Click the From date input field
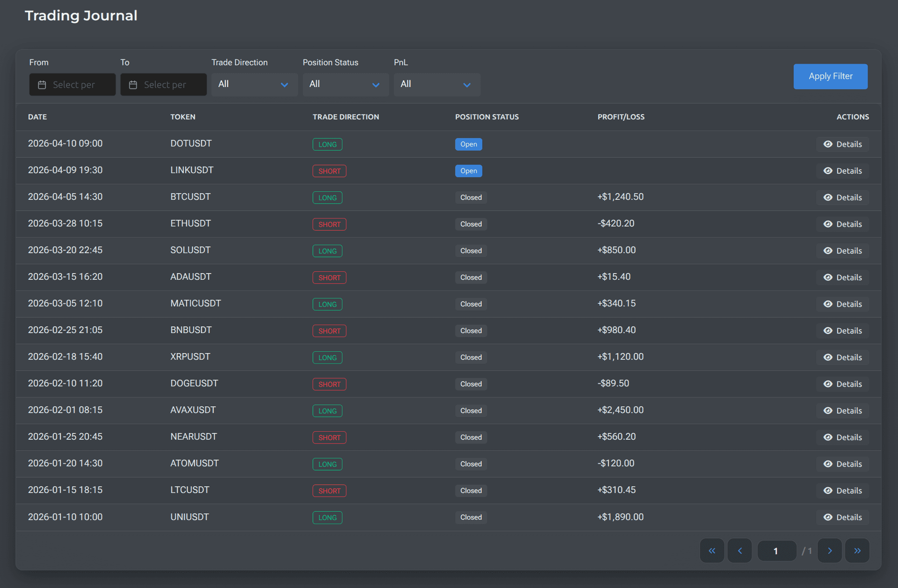This screenshot has height=588, width=898. (x=72, y=85)
